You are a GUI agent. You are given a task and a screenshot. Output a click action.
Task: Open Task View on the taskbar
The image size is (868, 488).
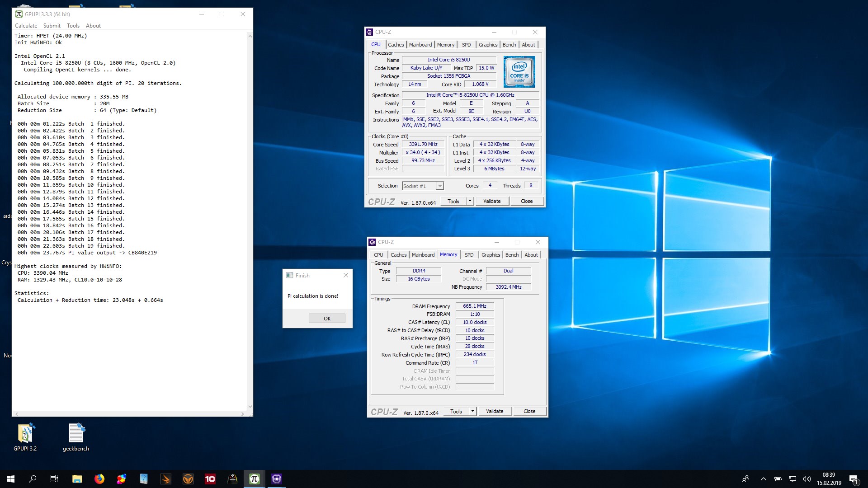(x=54, y=479)
